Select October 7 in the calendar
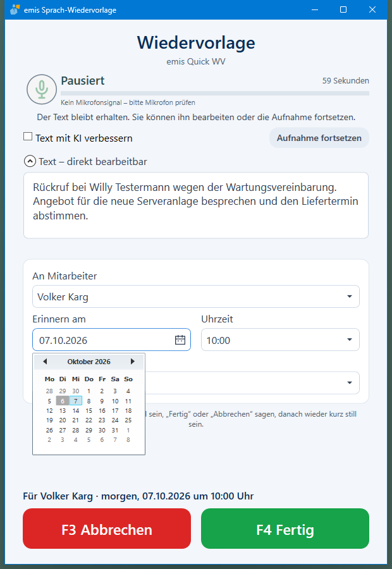 click(x=75, y=401)
